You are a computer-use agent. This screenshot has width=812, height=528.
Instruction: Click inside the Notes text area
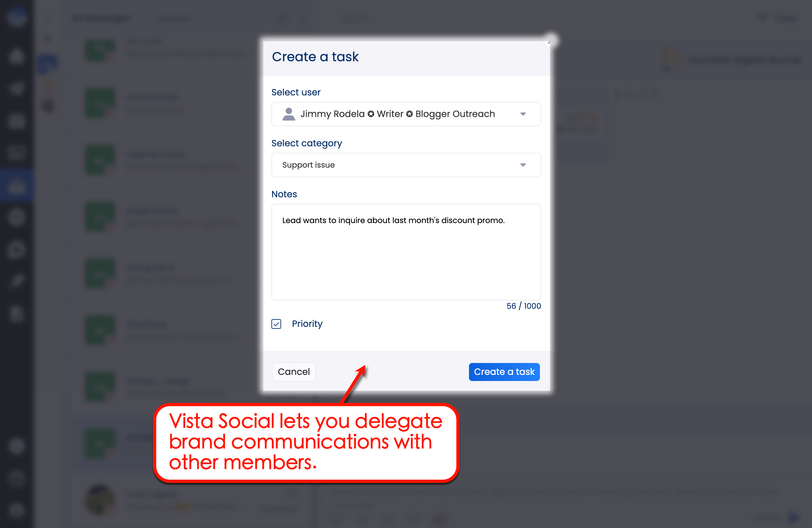click(406, 252)
